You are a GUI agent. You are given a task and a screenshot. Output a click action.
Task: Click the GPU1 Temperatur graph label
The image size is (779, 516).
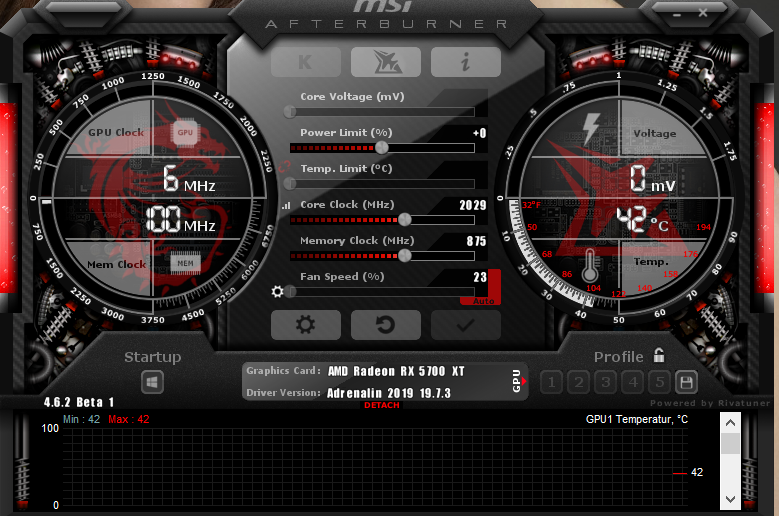pyautogui.click(x=637, y=419)
